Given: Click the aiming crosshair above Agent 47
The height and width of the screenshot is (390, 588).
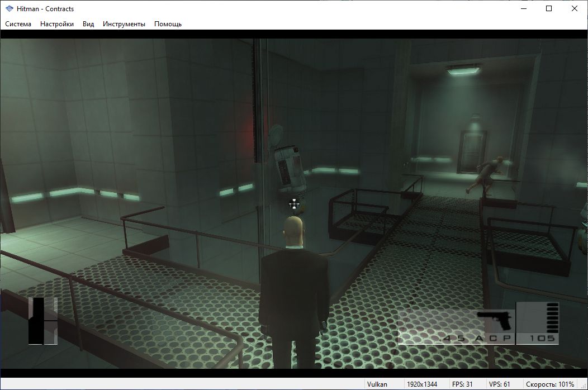Looking at the screenshot, I should 295,204.
